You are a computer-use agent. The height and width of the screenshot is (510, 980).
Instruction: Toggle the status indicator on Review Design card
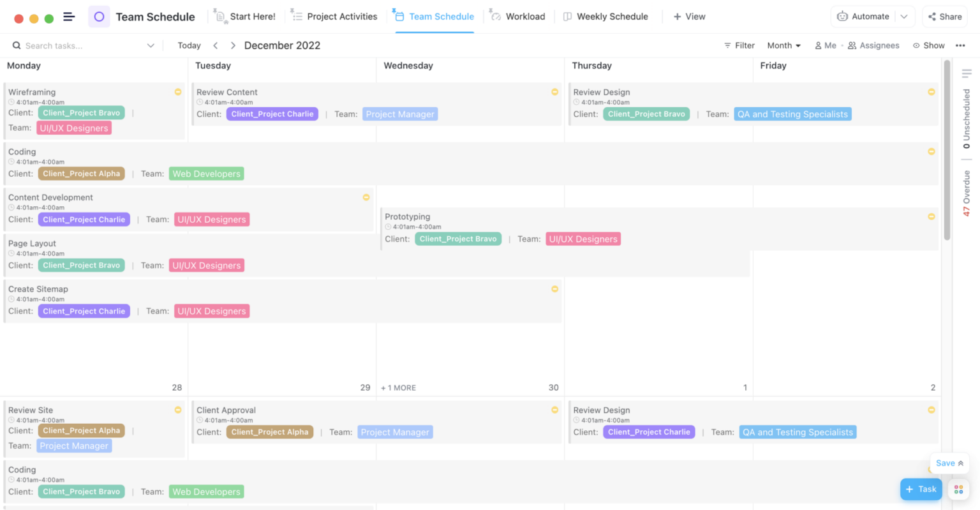pos(931,92)
